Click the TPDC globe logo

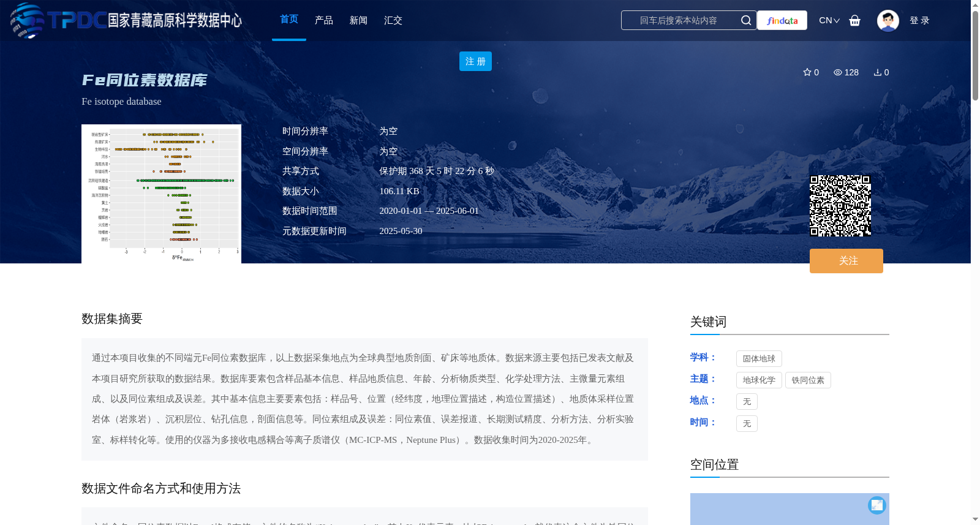point(27,20)
